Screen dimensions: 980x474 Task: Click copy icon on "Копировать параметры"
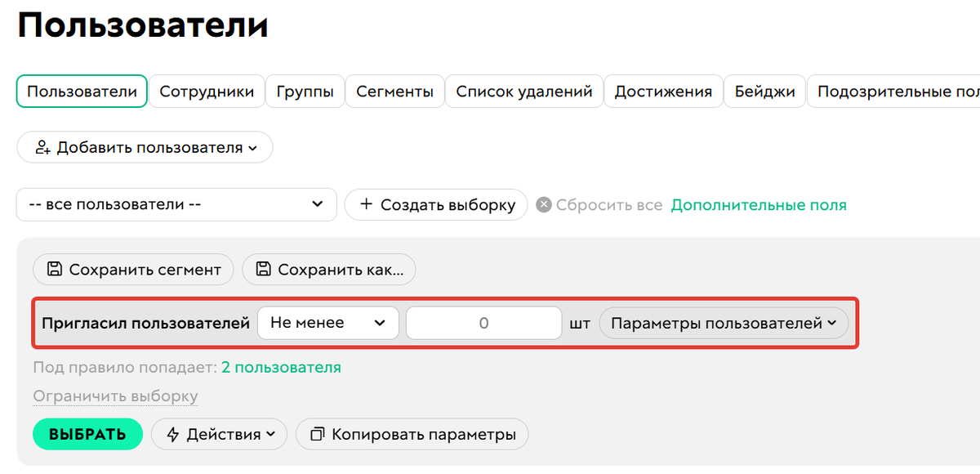coord(318,434)
